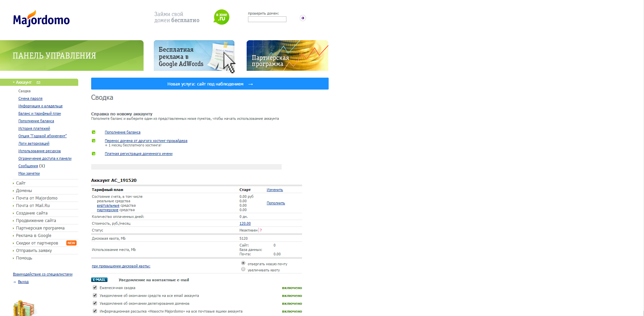Toggle checkbox for уведомление об окончании средств
The image size is (644, 316).
(x=95, y=295)
